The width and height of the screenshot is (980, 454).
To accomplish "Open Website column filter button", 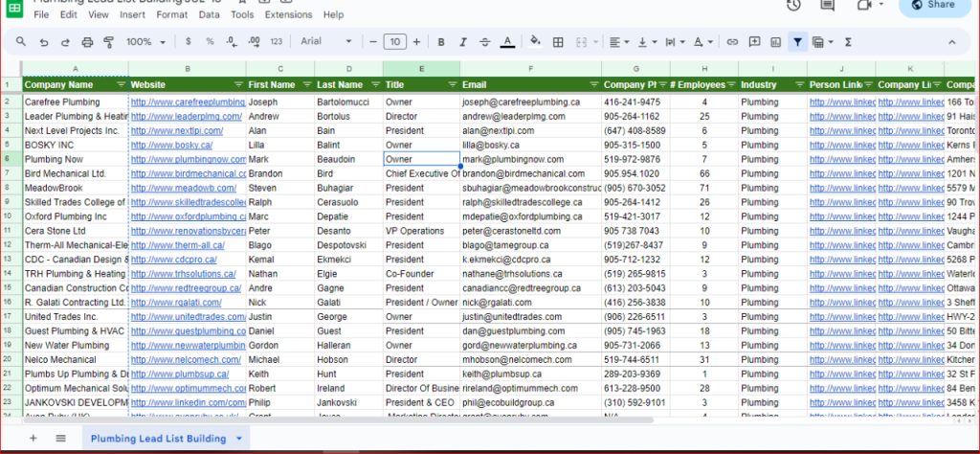I will [238, 84].
